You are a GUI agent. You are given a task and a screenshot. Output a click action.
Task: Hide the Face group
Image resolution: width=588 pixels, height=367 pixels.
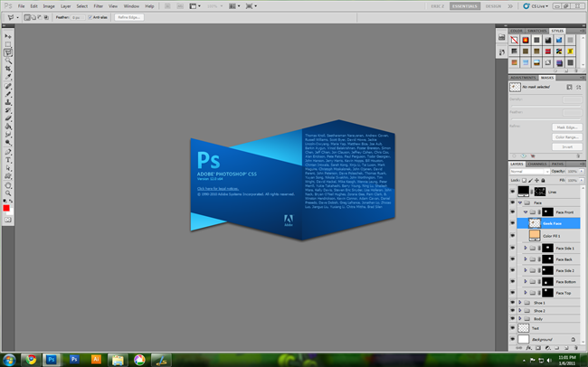[x=513, y=202]
